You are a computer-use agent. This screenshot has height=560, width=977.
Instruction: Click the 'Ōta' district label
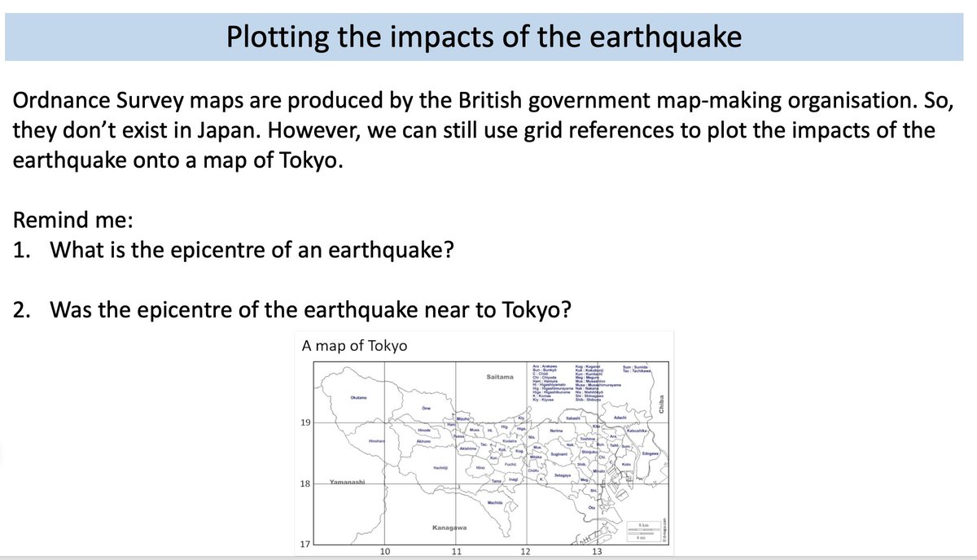click(591, 508)
